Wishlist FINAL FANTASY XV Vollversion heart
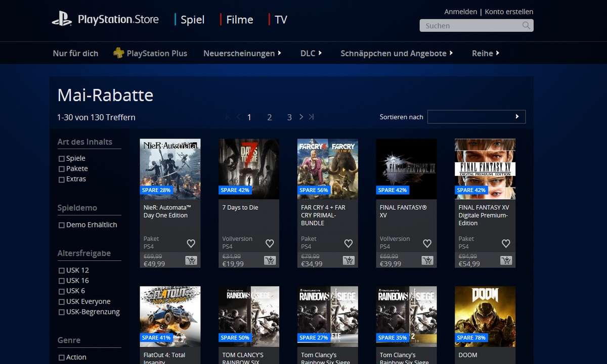The image size is (607, 364). [427, 244]
